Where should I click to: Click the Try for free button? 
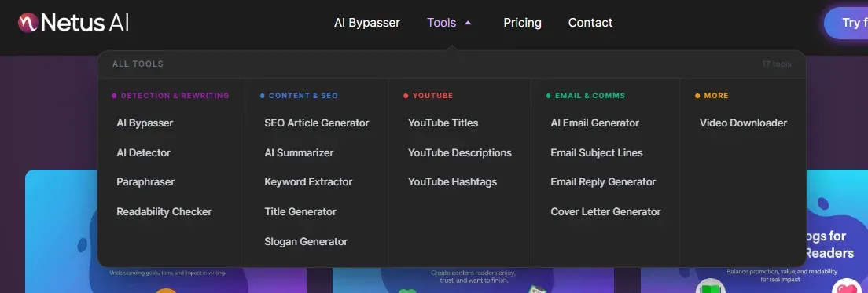click(x=847, y=23)
